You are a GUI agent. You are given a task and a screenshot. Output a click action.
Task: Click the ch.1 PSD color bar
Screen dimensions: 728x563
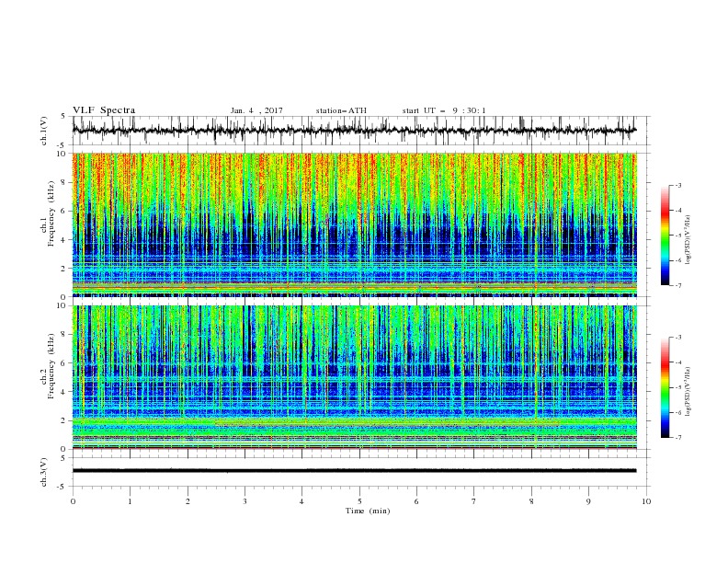665,236
